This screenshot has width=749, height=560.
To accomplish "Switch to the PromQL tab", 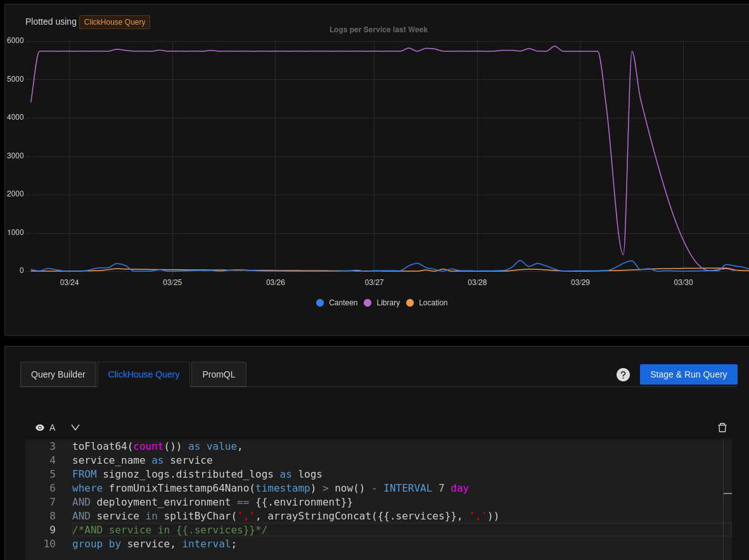I will [x=219, y=374].
